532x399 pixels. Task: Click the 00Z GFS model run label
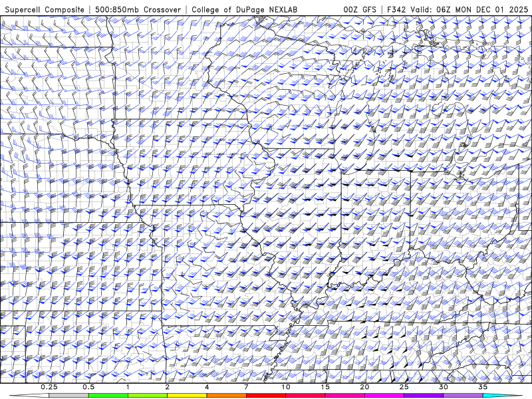pyautogui.click(x=360, y=9)
